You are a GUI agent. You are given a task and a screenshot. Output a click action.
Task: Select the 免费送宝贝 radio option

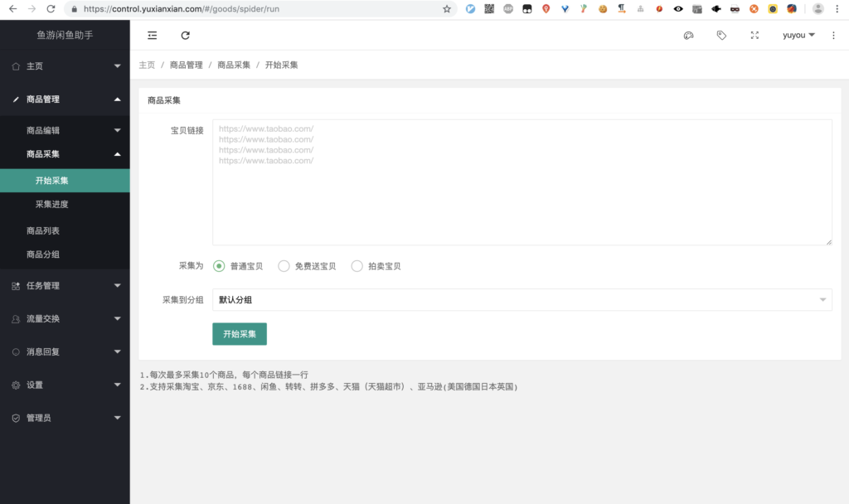(284, 266)
